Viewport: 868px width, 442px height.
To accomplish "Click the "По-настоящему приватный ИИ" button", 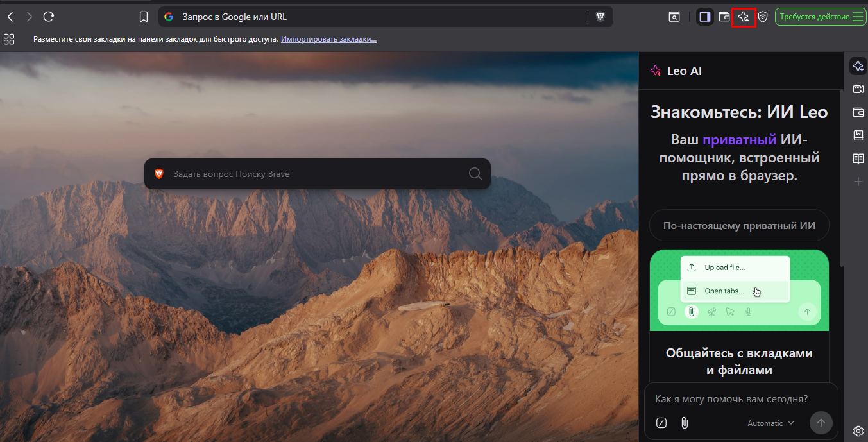I will point(739,225).
